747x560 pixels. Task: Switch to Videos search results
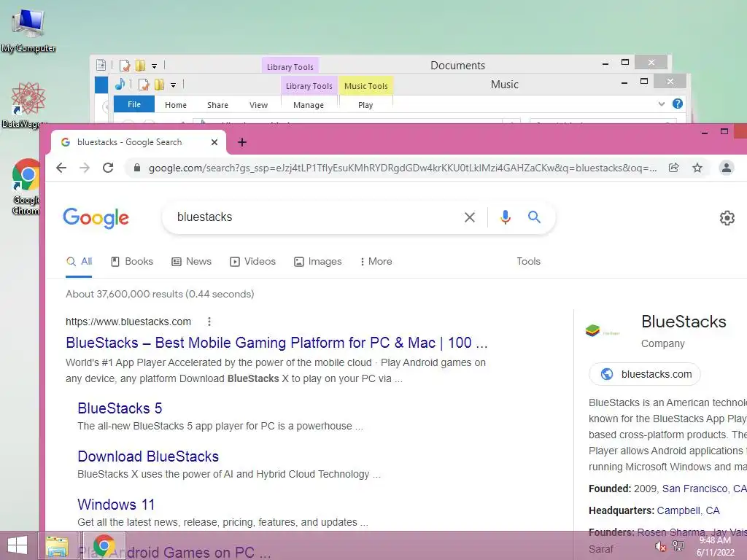tap(253, 262)
